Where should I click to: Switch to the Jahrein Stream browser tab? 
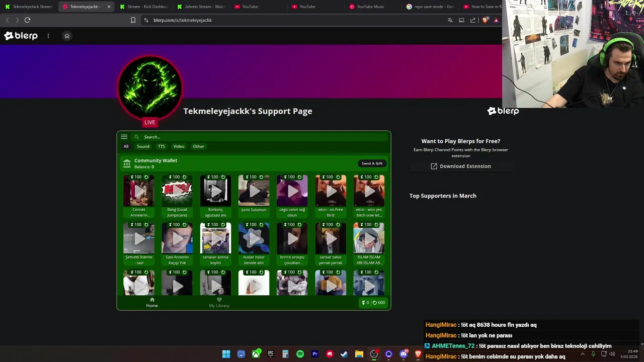click(201, 7)
